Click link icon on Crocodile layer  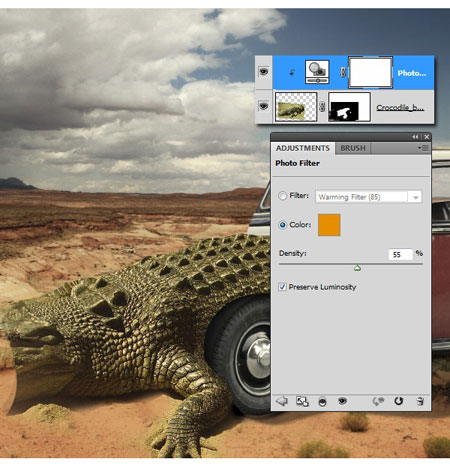(322, 107)
